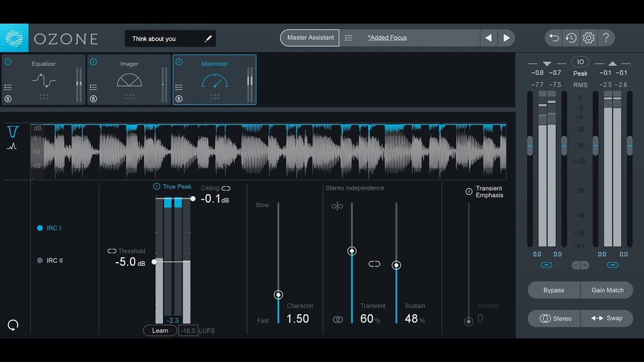Screen dimensions: 644x362
Task: Open the help question mark icon
Action: coord(606,38)
